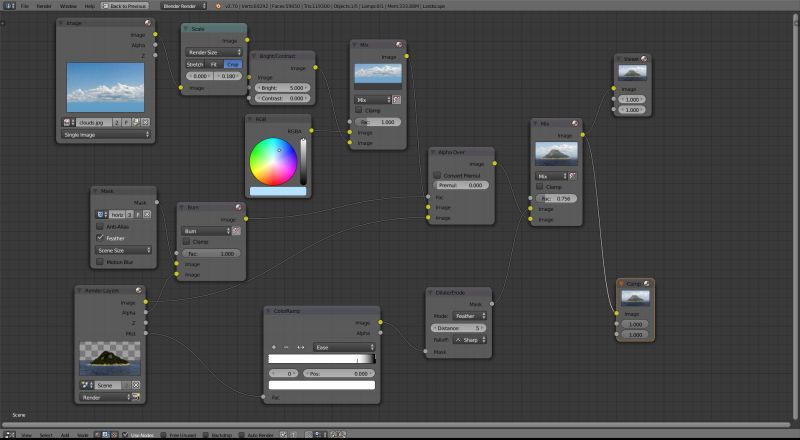Disable Feather checkbox in Mask node
This screenshot has width=800, height=440.
coord(100,238)
